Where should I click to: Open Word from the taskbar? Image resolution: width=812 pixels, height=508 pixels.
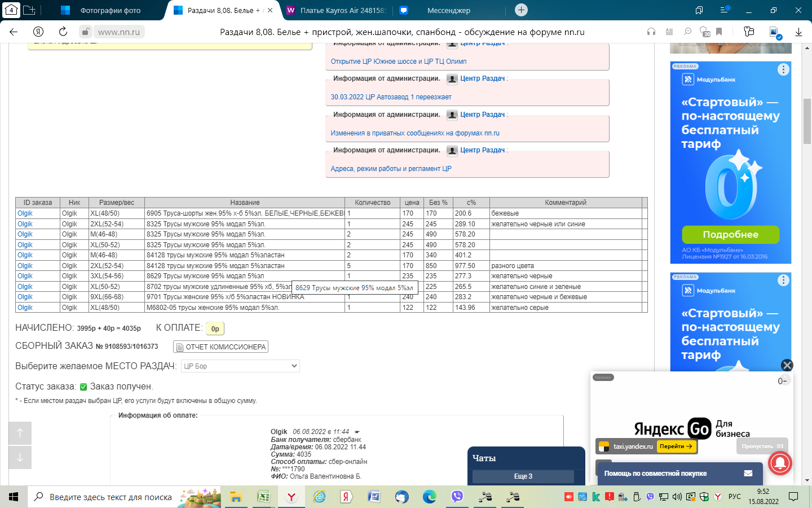[374, 497]
